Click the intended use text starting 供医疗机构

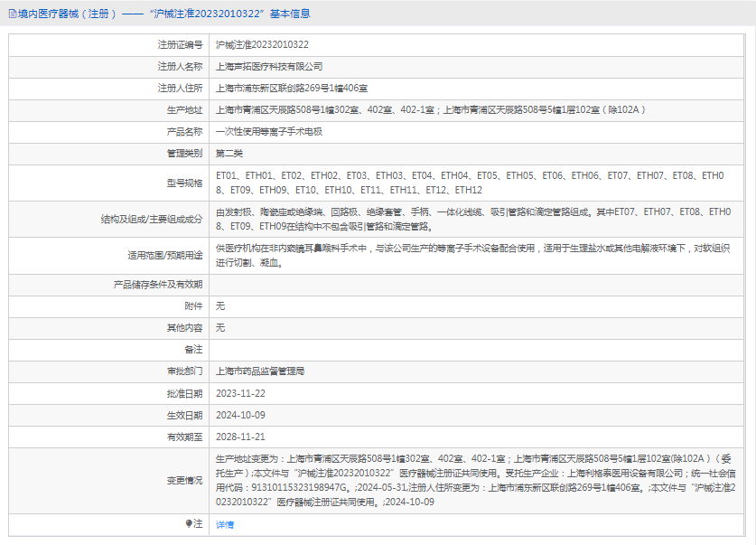472,256
